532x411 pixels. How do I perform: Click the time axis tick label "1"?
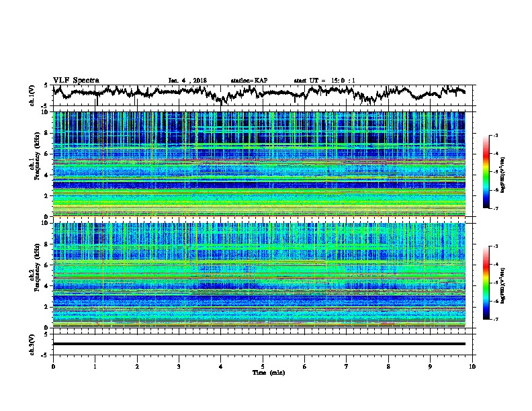[95, 367]
